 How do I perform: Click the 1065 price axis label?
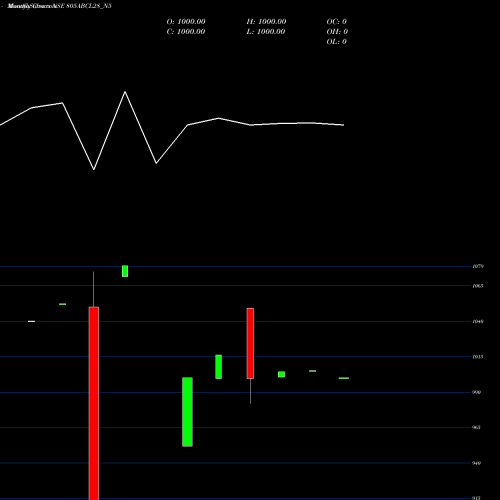coord(478,286)
